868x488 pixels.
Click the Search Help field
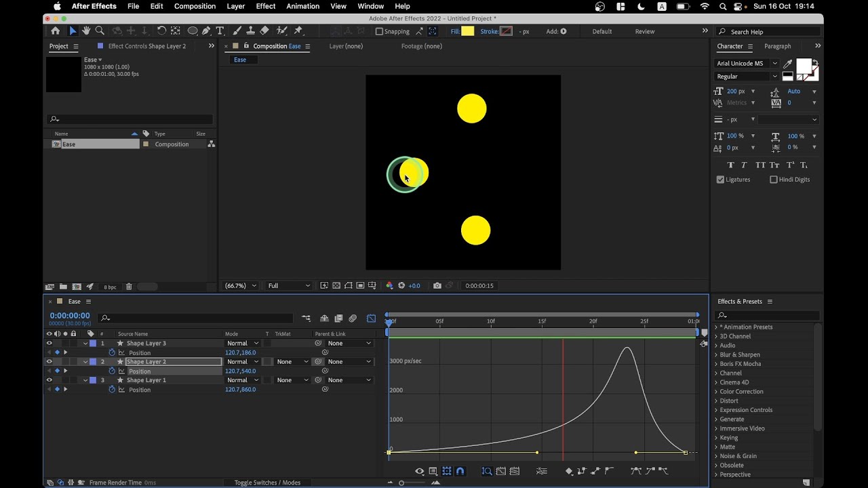click(x=770, y=32)
